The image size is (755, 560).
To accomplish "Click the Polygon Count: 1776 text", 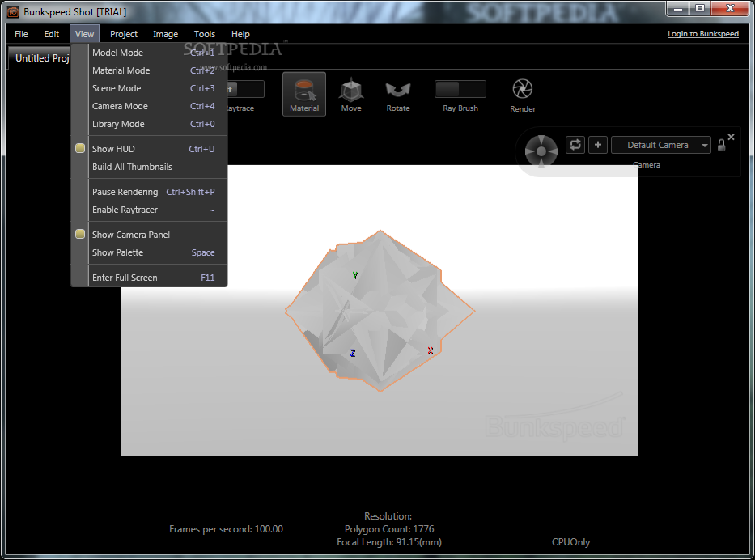I will pos(389,528).
